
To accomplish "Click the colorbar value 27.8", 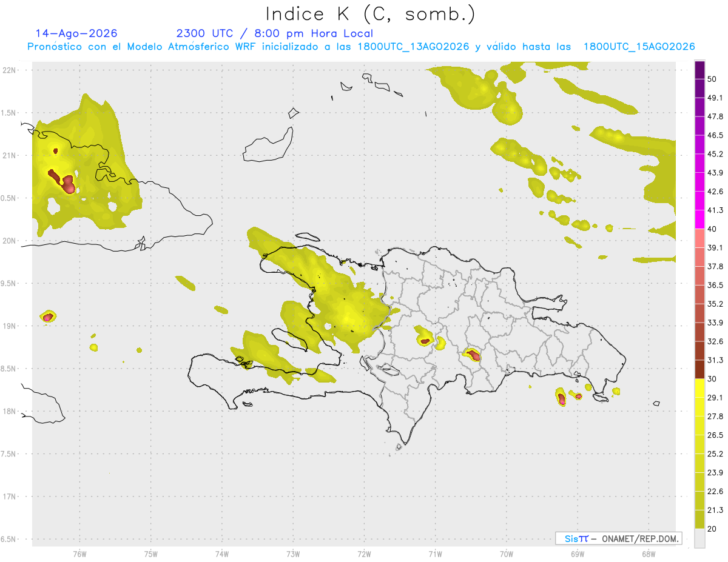I will (x=715, y=416).
